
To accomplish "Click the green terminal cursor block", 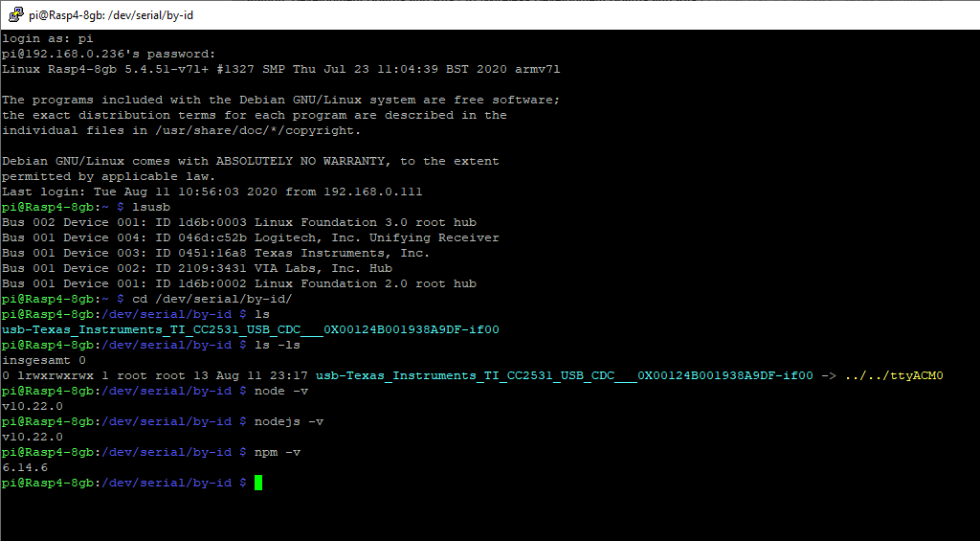I will point(258,483).
